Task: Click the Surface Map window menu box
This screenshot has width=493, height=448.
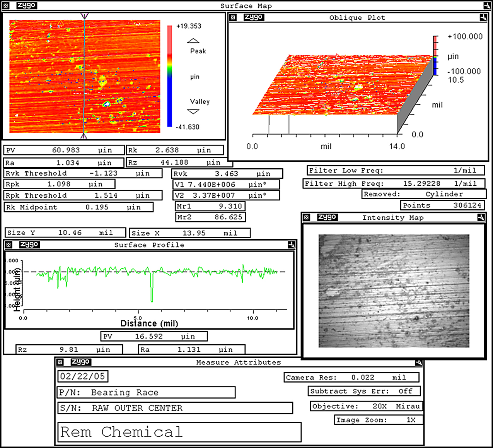Action: 5,5
